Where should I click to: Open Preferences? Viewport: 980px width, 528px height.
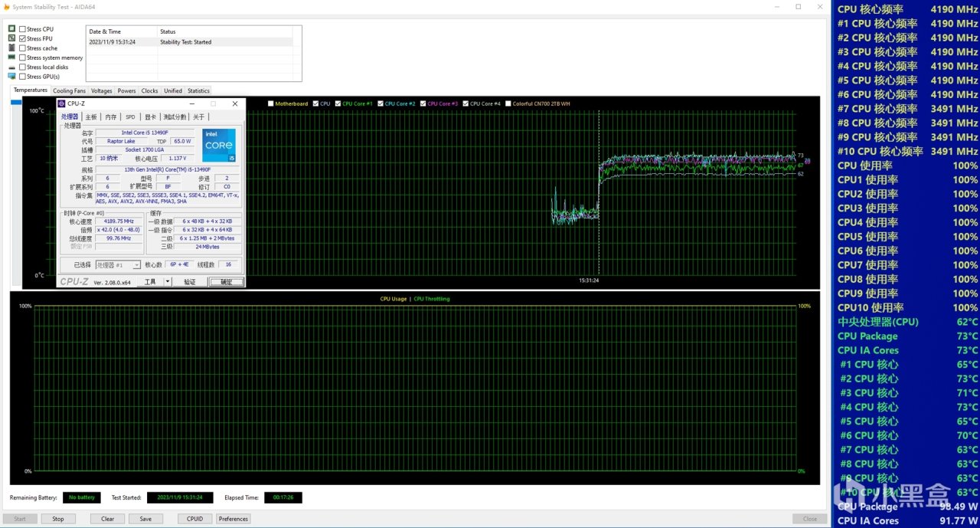pos(233,519)
